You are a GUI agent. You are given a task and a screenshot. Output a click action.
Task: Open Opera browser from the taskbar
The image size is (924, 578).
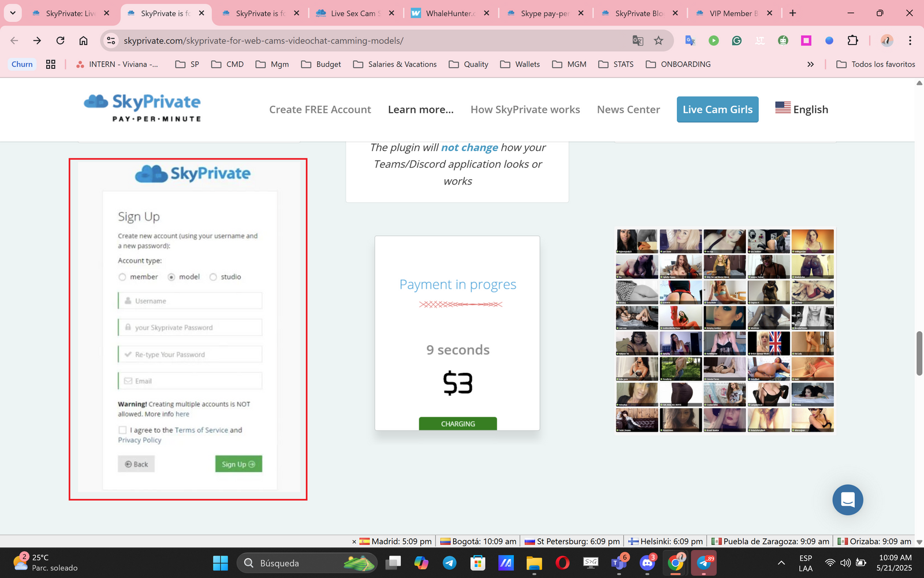pyautogui.click(x=562, y=563)
